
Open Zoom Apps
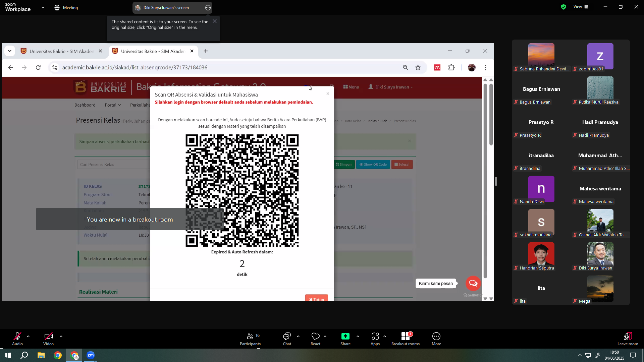point(375,339)
